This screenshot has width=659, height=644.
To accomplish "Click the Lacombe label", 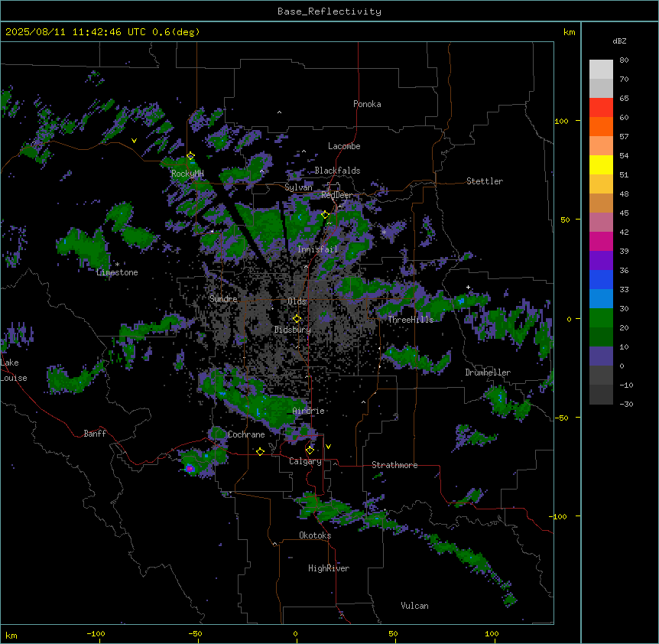I will 344,146.
